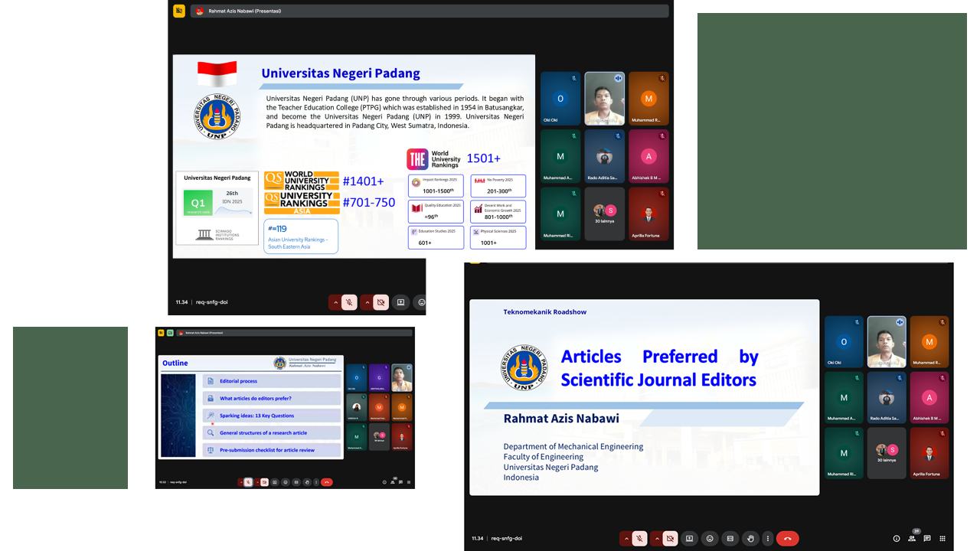This screenshot has width=980, height=551.
Task: Open the chat panel icon
Action: click(x=927, y=539)
